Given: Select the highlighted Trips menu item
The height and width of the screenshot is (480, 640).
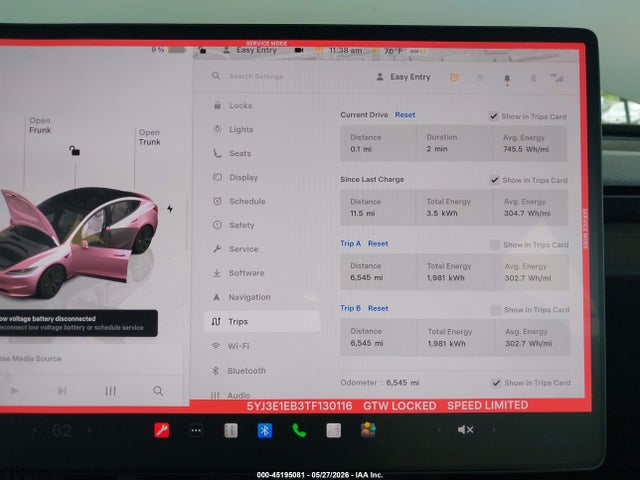Looking at the screenshot, I should 262,322.
